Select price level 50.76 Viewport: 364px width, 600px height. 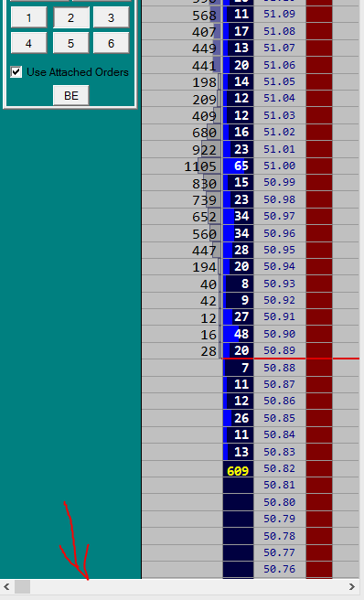(x=280, y=570)
